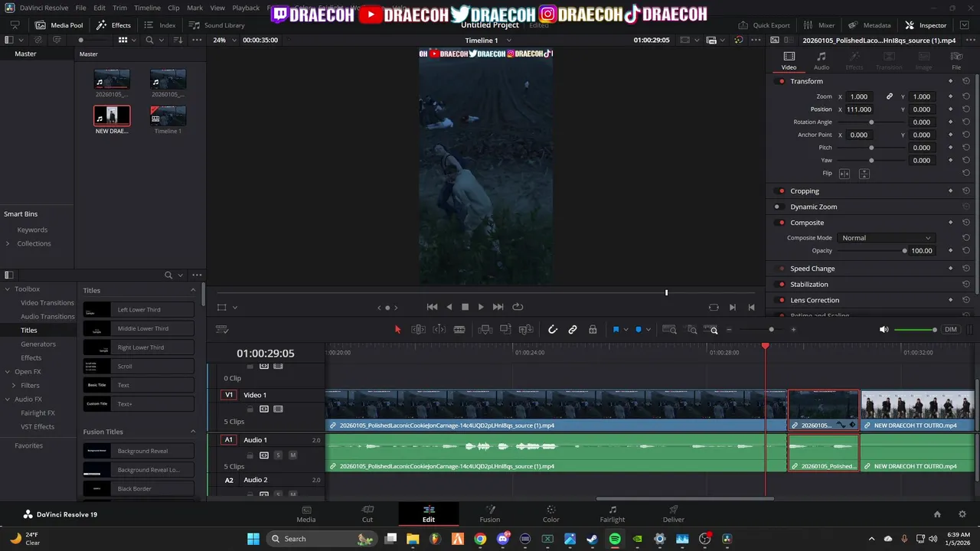Expand the Collections smart bin
The image size is (980, 551).
pyautogui.click(x=8, y=243)
